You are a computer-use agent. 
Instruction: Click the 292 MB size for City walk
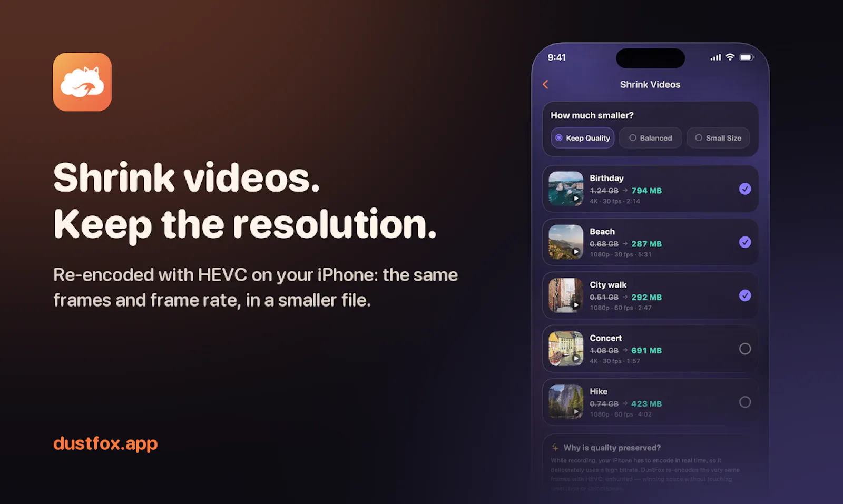point(646,297)
